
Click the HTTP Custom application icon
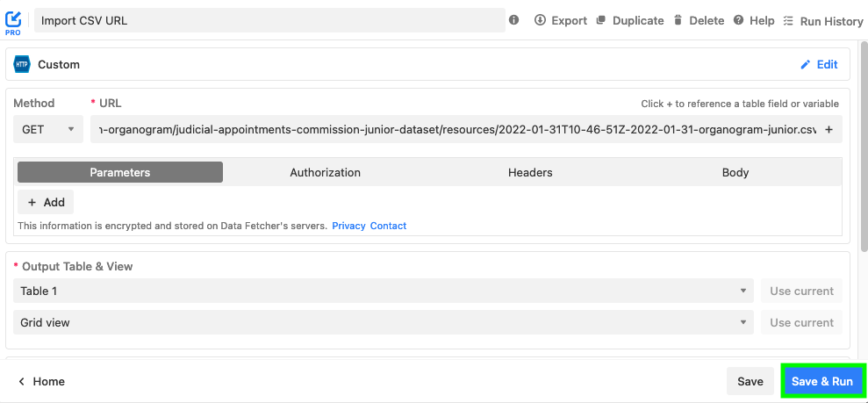pos(22,64)
